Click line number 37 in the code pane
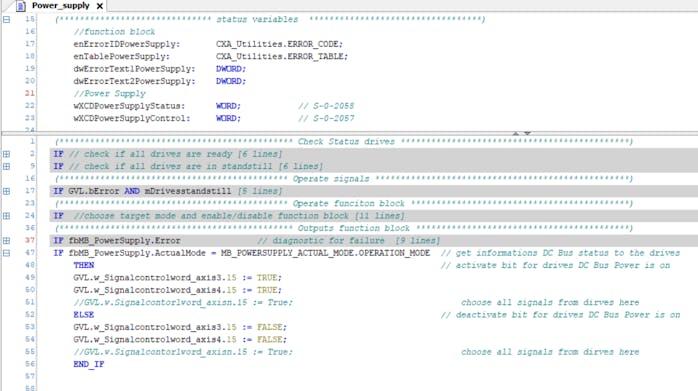 (x=29, y=240)
